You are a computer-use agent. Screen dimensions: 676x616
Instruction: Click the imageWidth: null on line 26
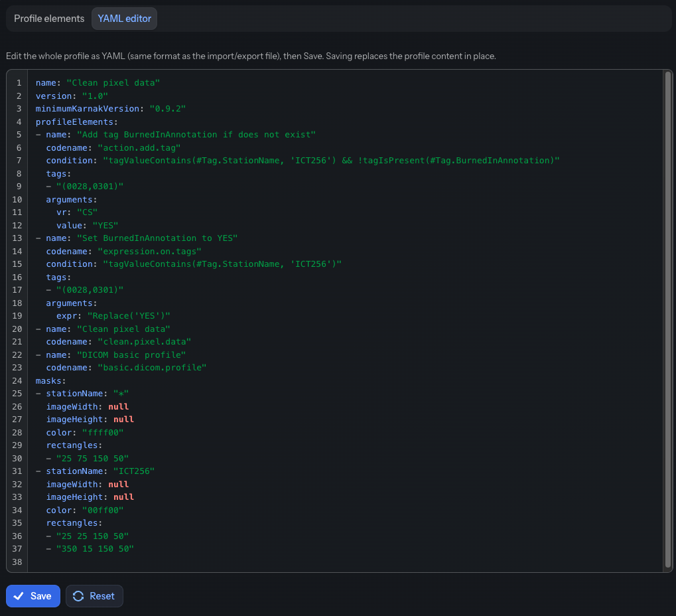[x=87, y=406]
